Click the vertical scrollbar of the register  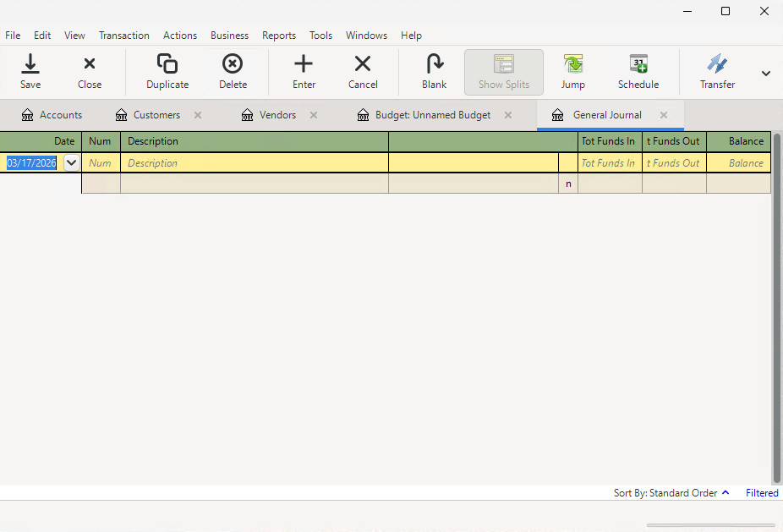[x=776, y=308]
